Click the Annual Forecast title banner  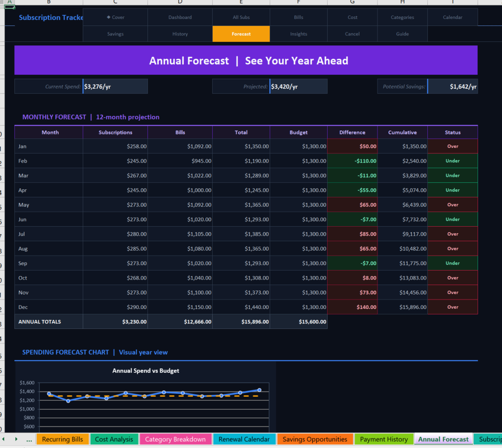[246, 60]
